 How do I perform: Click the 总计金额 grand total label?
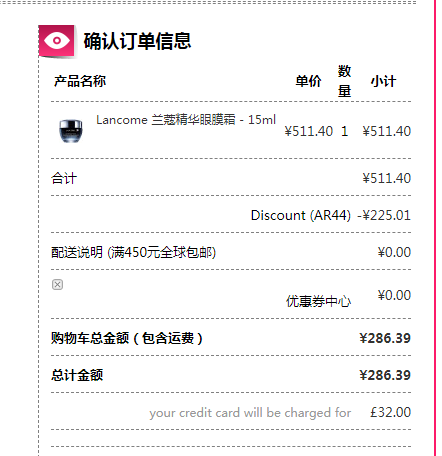(77, 375)
